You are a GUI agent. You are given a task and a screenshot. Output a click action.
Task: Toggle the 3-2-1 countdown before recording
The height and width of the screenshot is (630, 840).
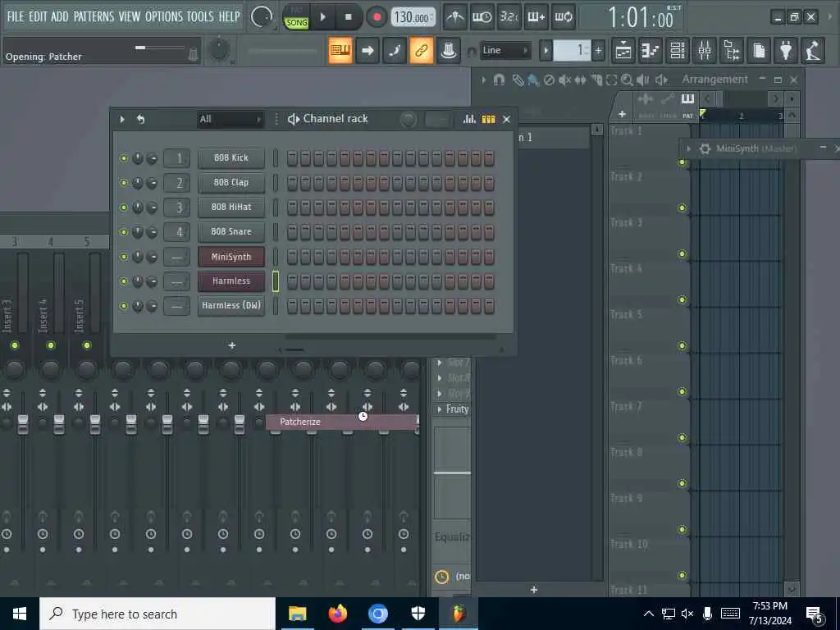(x=509, y=17)
